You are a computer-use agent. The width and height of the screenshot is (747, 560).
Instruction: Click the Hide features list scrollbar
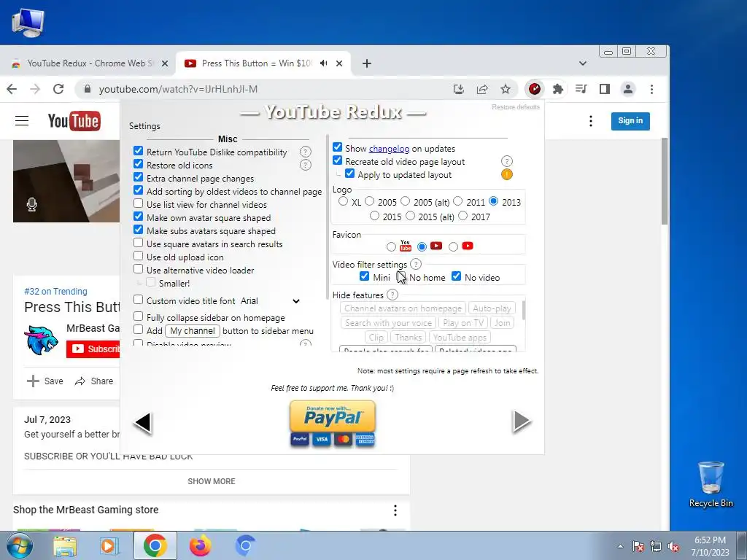(x=524, y=311)
